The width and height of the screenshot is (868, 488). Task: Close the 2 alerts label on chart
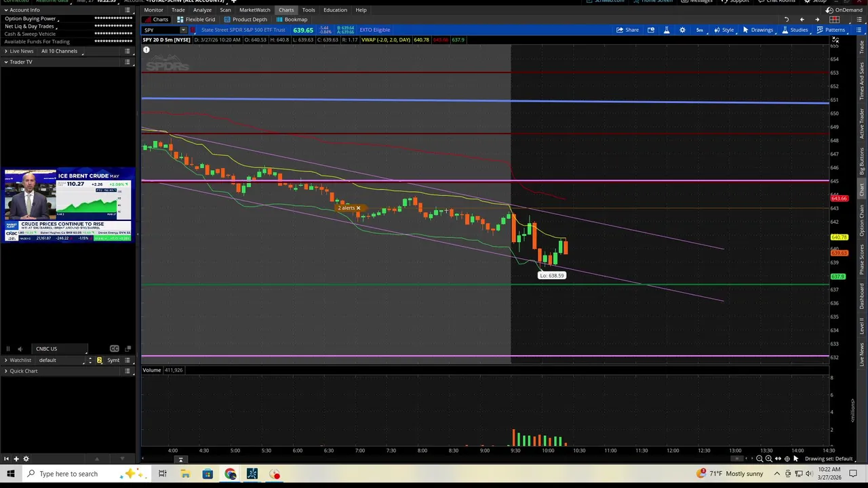(x=358, y=208)
